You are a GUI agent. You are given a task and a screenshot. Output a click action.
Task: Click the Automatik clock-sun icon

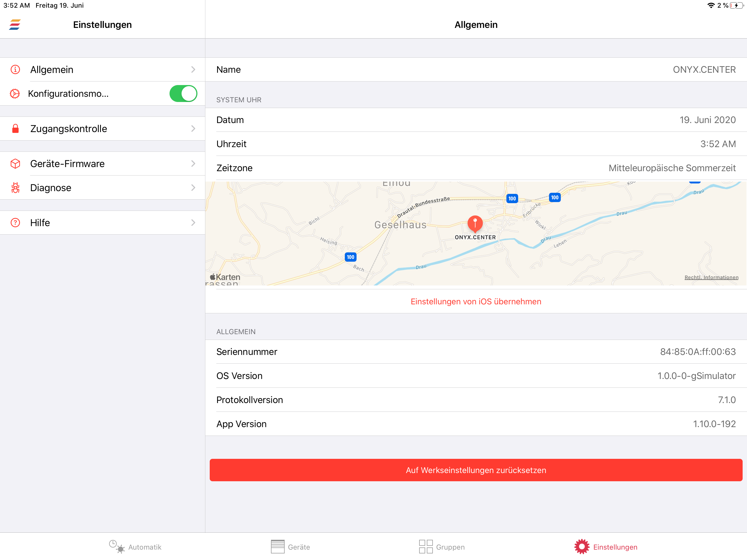click(117, 547)
